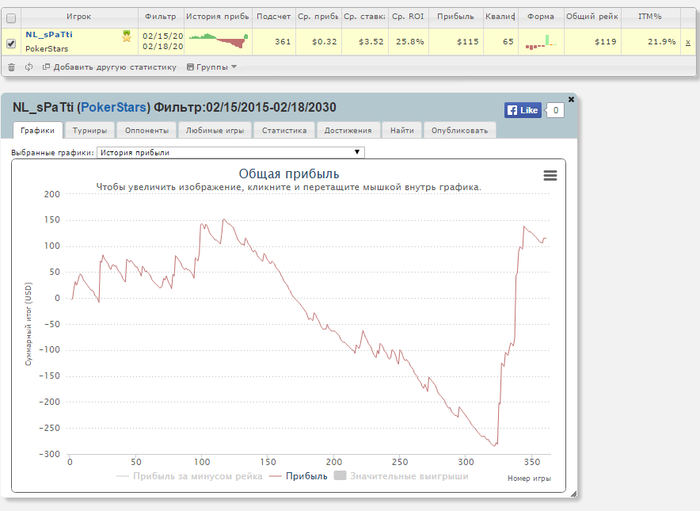Switch to the Оппоненты tab

pos(146,130)
